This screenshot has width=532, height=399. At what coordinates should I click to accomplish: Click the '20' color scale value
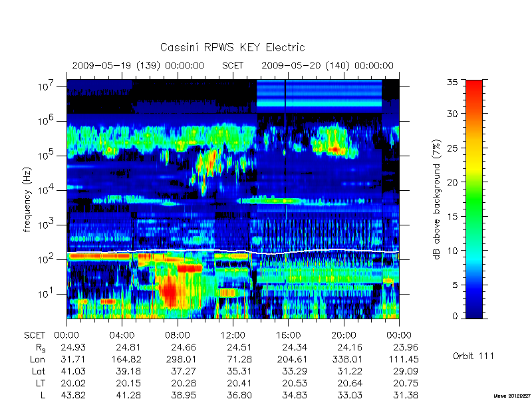click(x=452, y=182)
